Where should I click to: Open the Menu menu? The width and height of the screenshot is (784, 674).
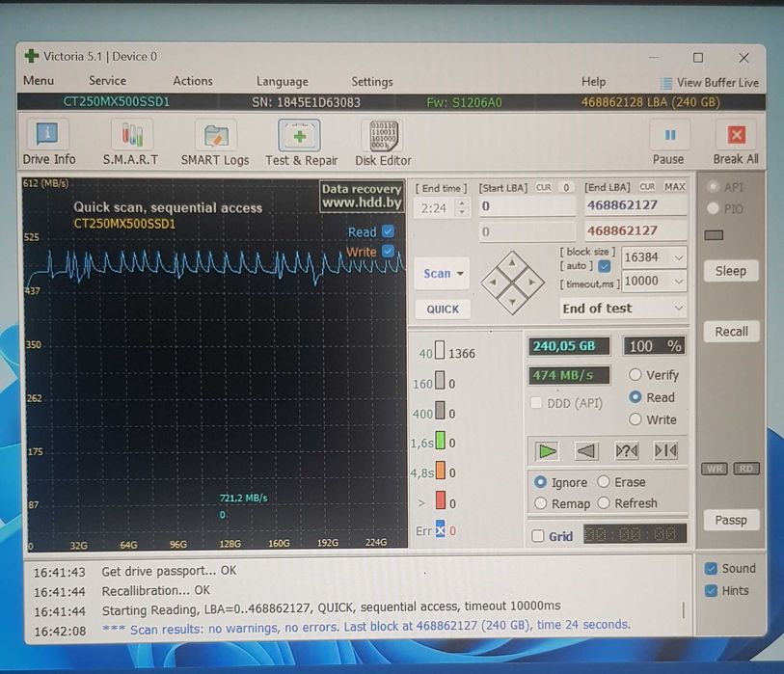tap(39, 80)
